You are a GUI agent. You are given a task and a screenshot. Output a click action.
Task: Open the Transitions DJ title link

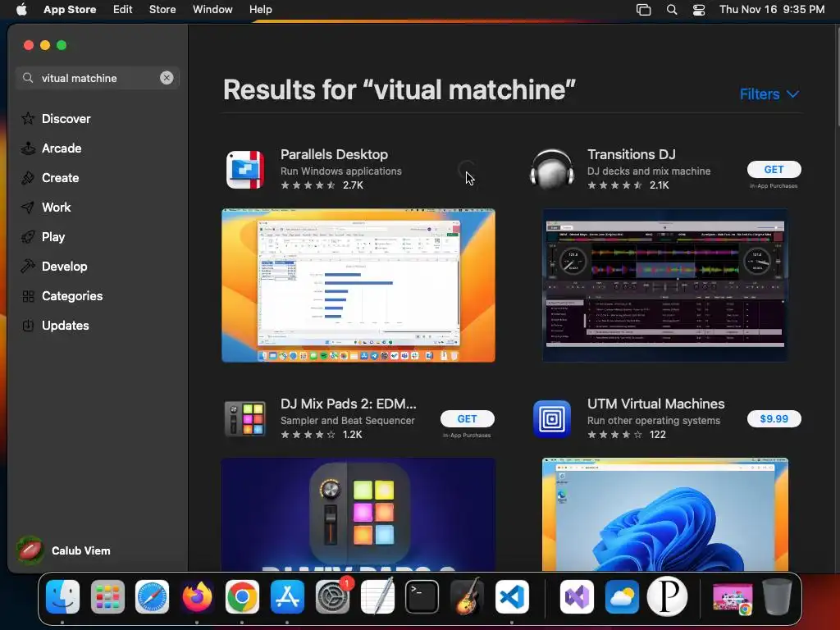click(x=631, y=154)
